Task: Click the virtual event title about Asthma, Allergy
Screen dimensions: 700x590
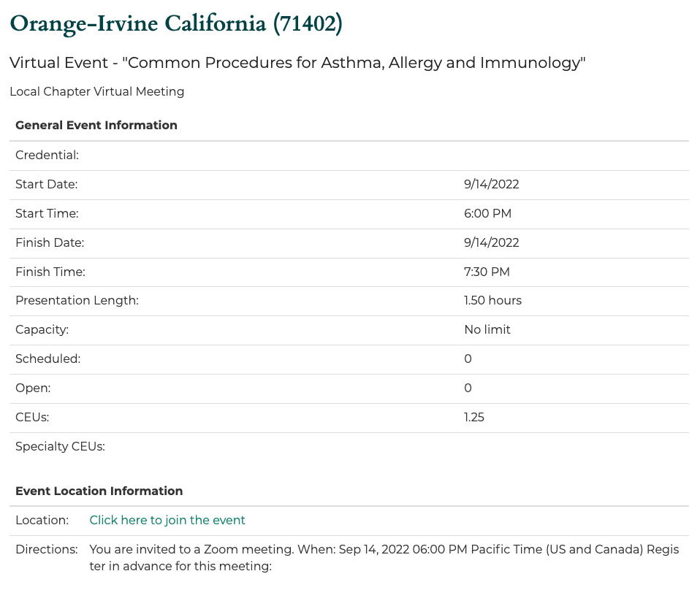Action: [x=298, y=63]
